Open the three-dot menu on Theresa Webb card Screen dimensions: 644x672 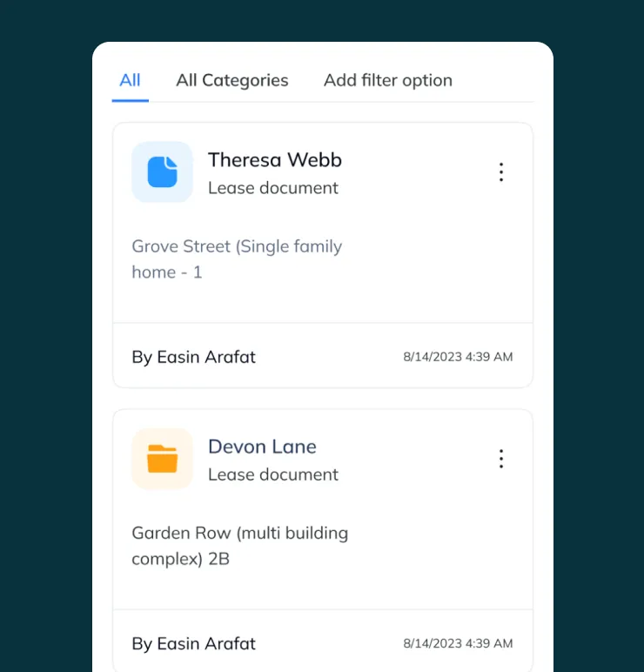click(x=500, y=172)
